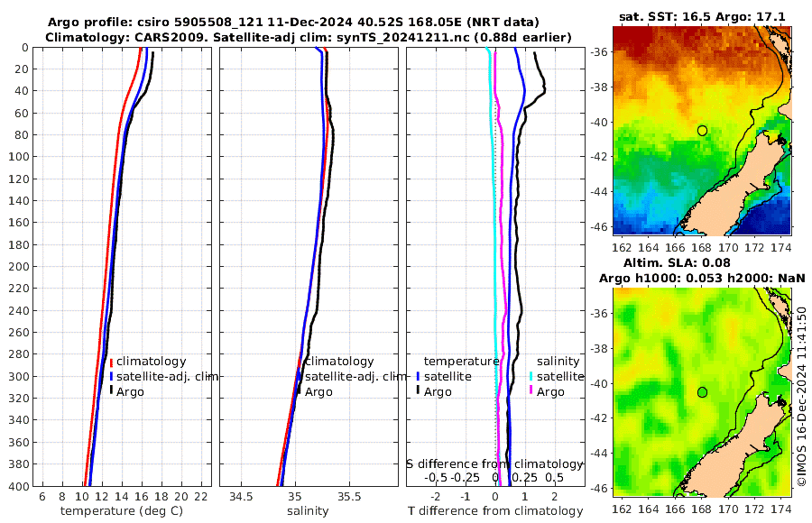Screen dimensions: 812x523
Task: Click the Argo profile title text
Action: (293, 23)
